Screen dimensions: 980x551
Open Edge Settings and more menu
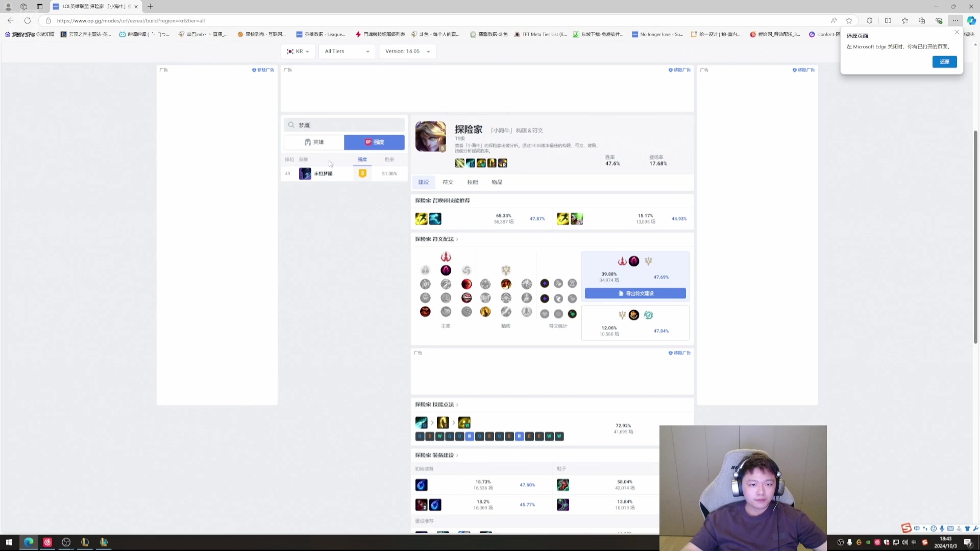click(x=955, y=20)
